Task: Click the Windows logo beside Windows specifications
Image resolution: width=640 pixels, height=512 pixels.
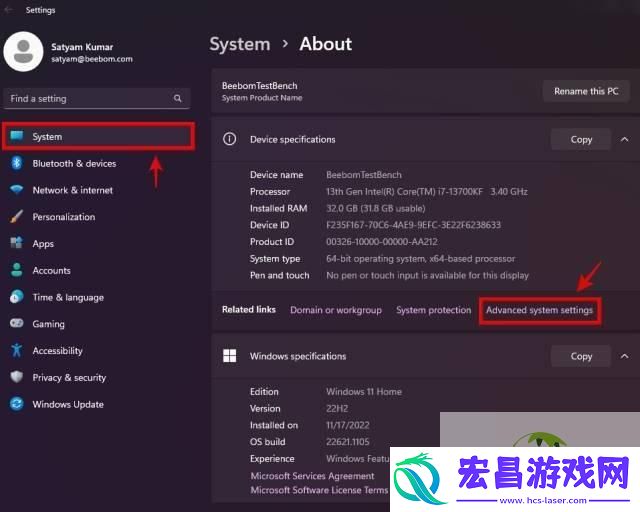Action: coord(229,356)
